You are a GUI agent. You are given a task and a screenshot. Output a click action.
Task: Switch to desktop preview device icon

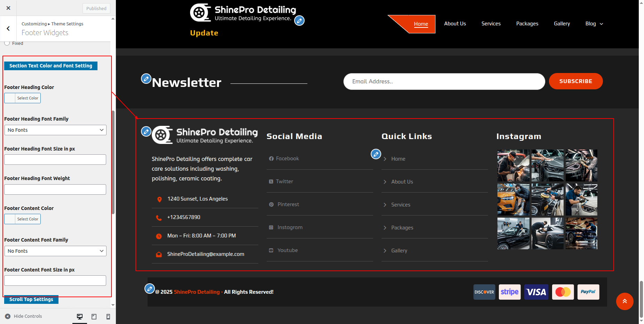point(80,316)
